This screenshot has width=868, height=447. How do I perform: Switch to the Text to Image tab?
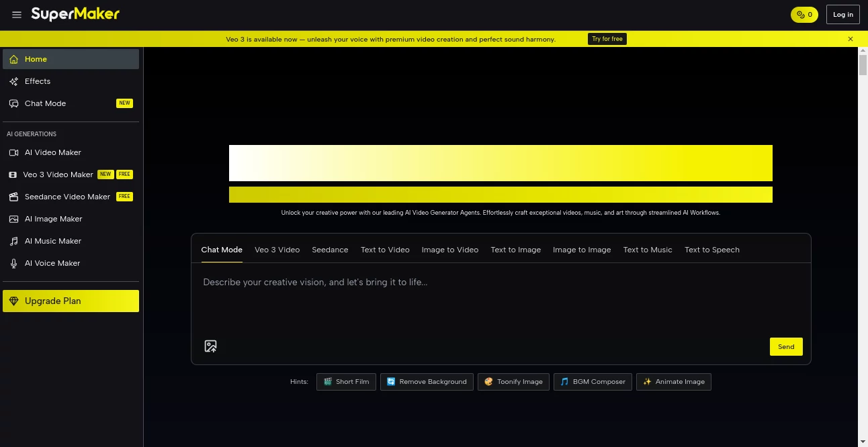tap(515, 250)
